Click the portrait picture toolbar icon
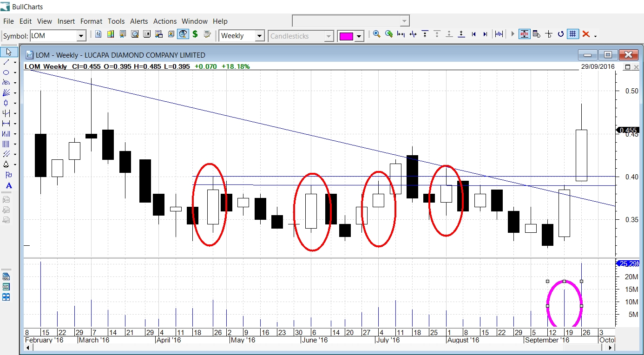644x355 pixels. tap(171, 34)
